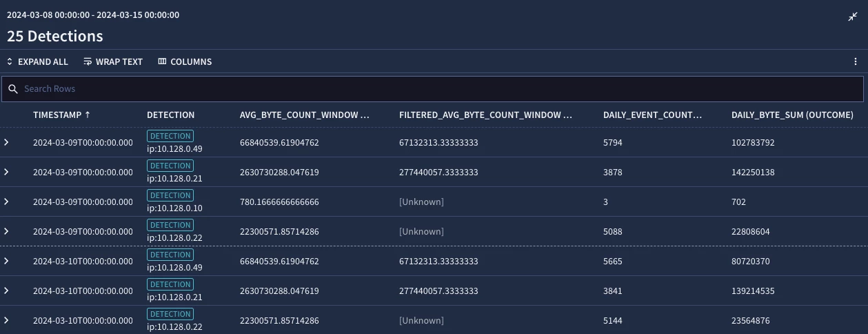Expand the 03-09 row for ip:10.128.0.21
The image size is (868, 334).
click(x=7, y=172)
